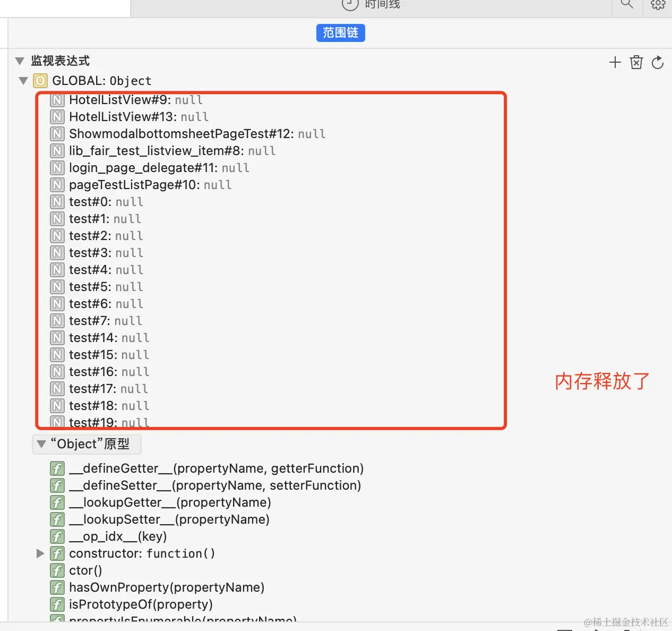Select the ShowmodalbottomsheetPageTest#12 row
This screenshot has width=672, height=631.
click(x=188, y=134)
